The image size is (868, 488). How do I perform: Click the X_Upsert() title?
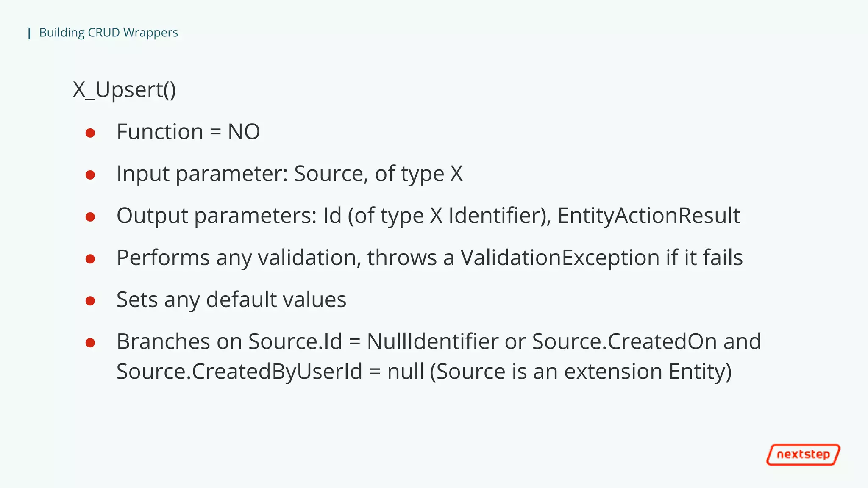pos(124,89)
